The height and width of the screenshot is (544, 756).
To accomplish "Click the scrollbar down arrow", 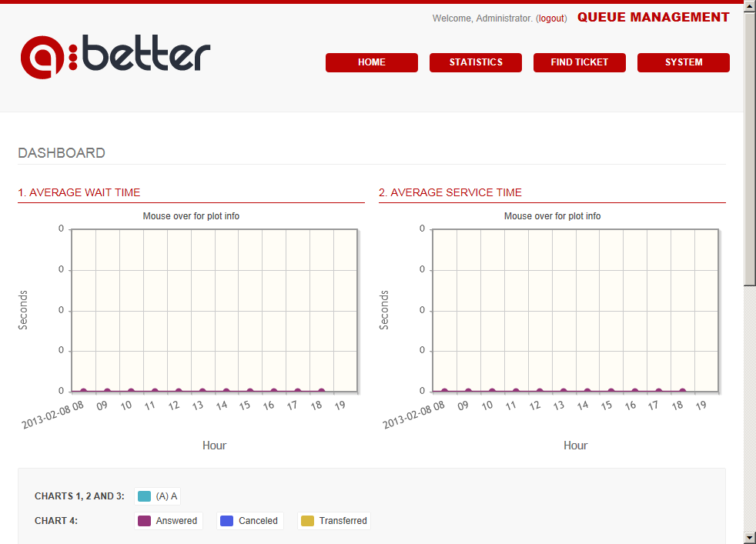I will pos(750,537).
